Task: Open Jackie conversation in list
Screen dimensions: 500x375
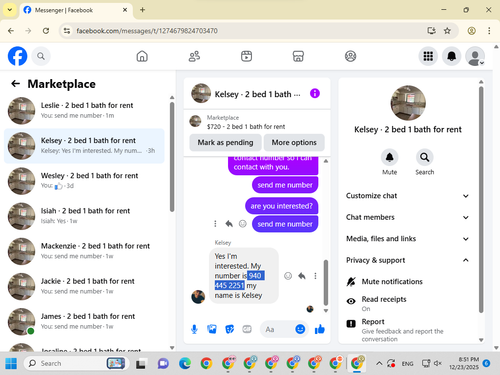Action: pos(84,286)
